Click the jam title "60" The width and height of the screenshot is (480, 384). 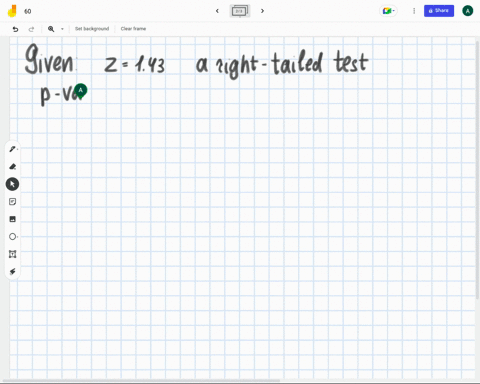tap(28, 11)
